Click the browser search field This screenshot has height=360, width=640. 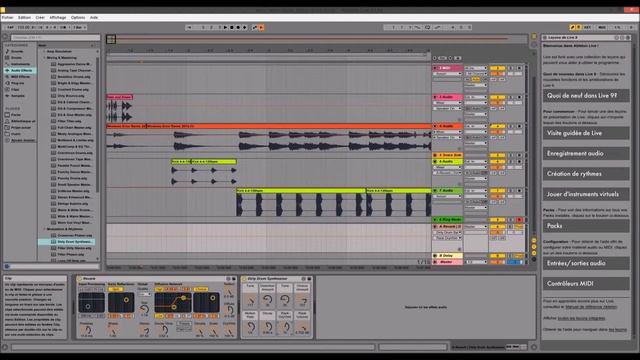pyautogui.click(x=55, y=38)
